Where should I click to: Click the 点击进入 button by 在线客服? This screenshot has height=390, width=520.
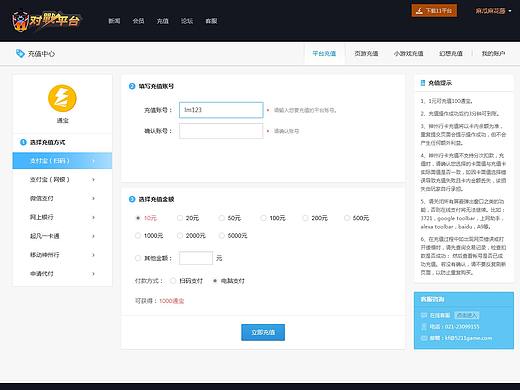coord(467,315)
